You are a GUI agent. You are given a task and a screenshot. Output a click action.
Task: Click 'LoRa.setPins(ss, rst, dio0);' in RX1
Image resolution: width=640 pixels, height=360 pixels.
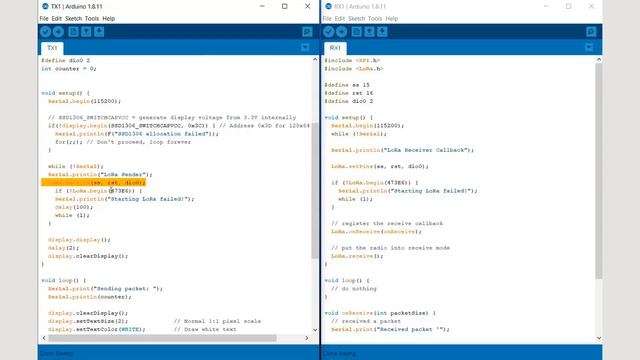[380, 166]
